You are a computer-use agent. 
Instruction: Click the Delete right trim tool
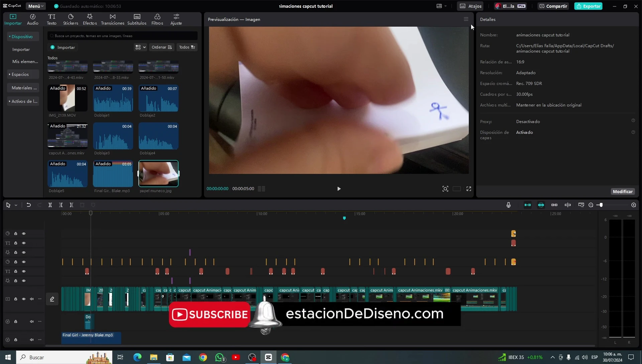(72, 205)
